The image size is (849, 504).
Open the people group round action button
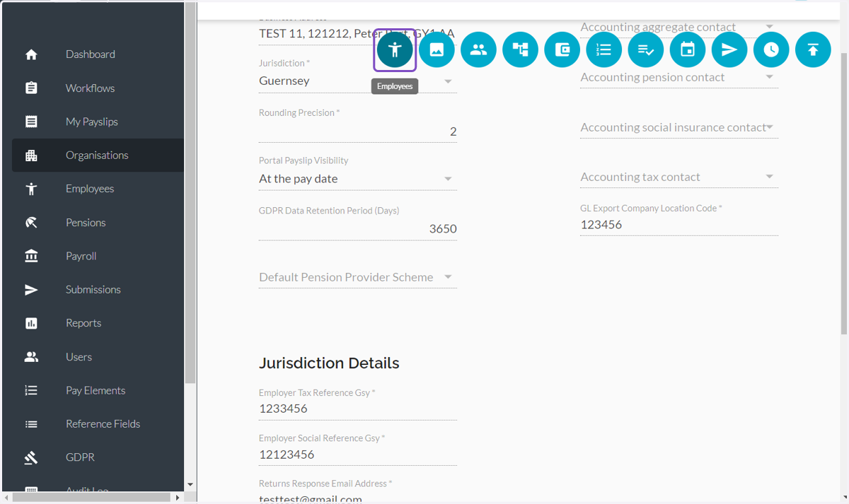pos(478,49)
